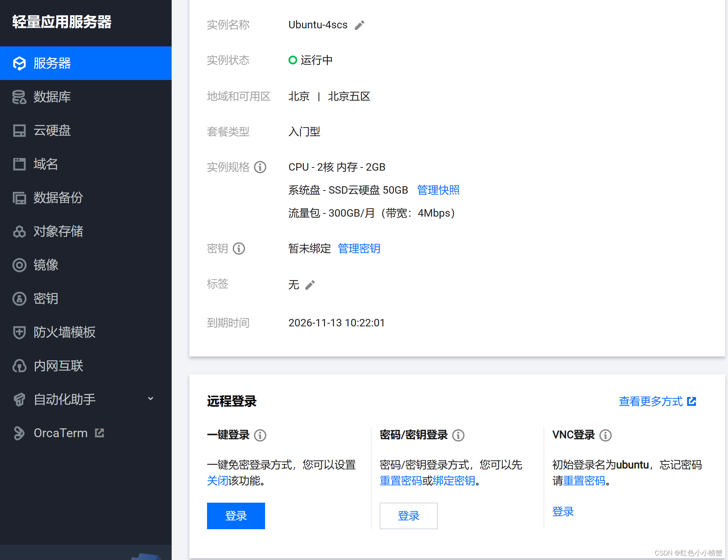Show info tooltip next to 密钥 field
Screen dimensions: 728x560
pyautogui.click(x=239, y=248)
